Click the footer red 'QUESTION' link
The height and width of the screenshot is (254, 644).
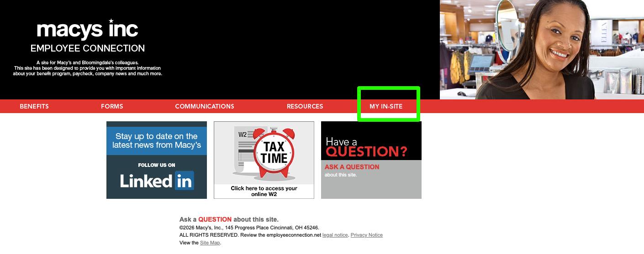(215, 219)
